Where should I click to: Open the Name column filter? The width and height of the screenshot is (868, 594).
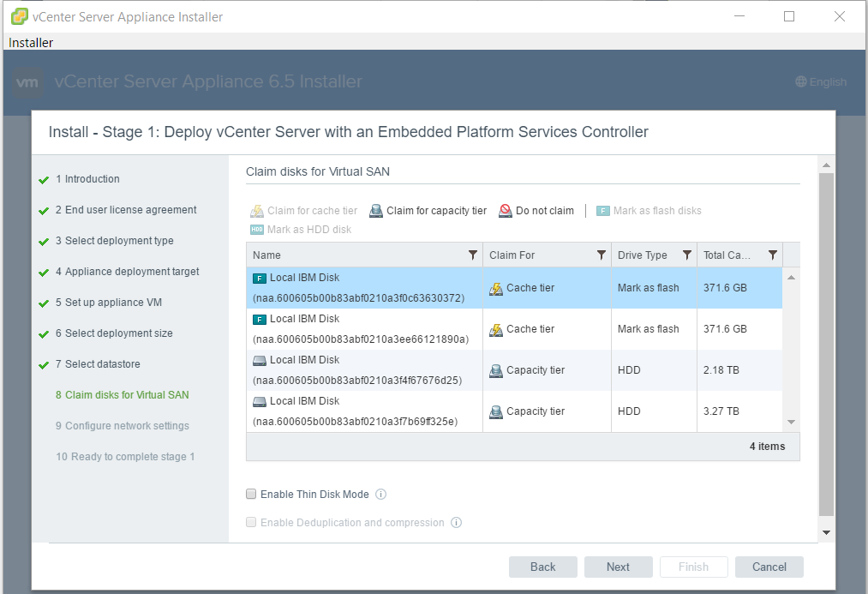point(473,255)
